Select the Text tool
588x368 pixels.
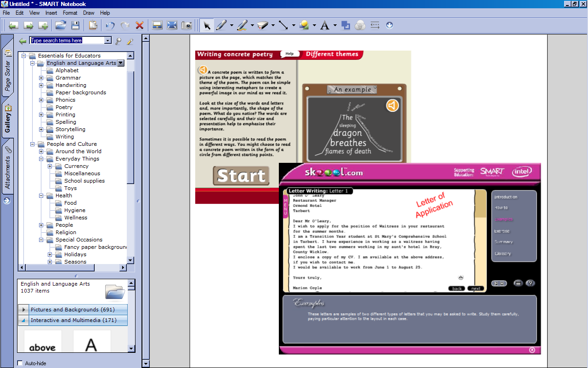click(325, 25)
